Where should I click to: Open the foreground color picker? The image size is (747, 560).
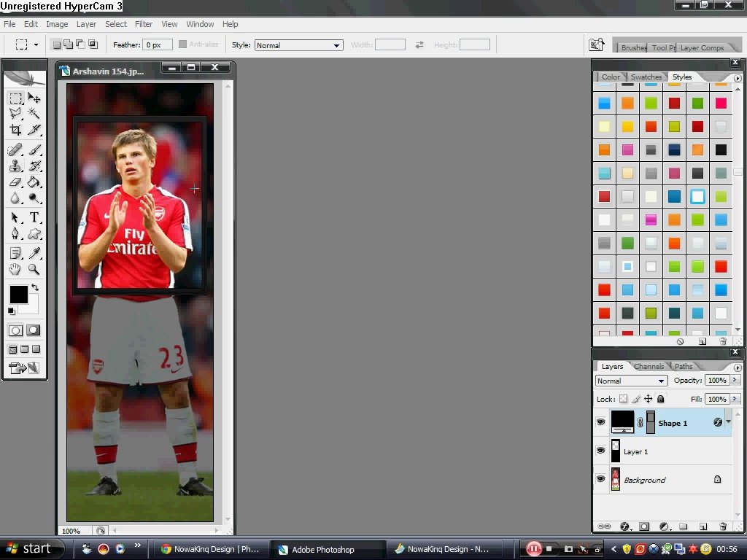pyautogui.click(x=18, y=295)
